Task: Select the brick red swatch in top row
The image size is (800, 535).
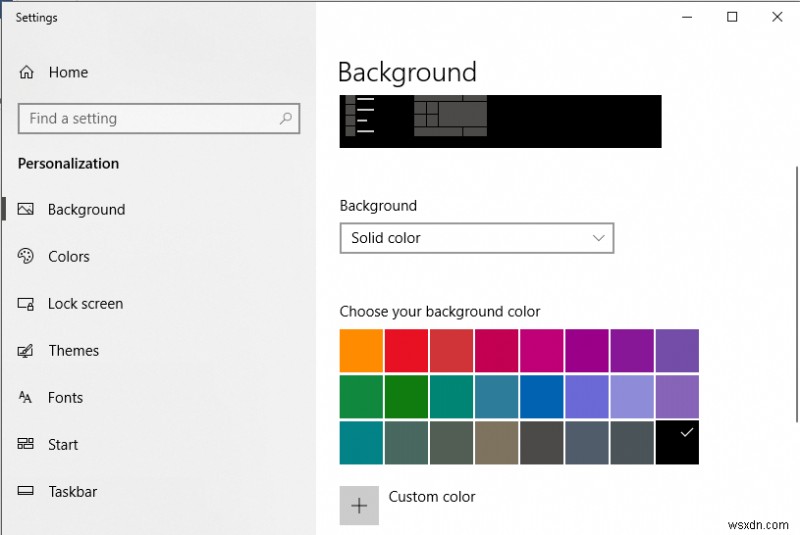Action: pyautogui.click(x=452, y=350)
